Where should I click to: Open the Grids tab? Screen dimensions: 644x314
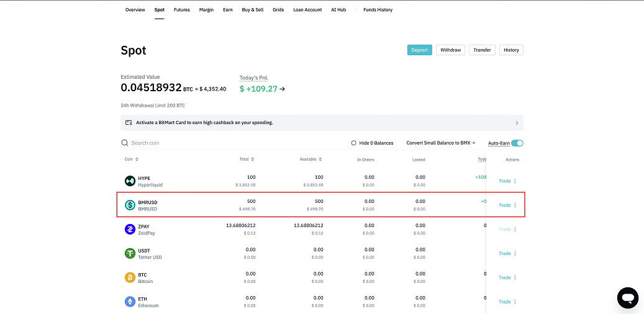coord(278,10)
